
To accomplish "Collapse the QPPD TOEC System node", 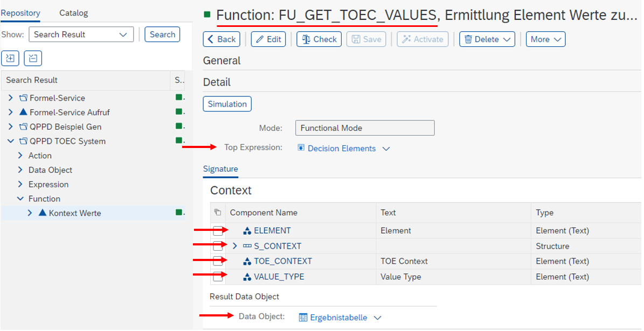I will coord(11,142).
